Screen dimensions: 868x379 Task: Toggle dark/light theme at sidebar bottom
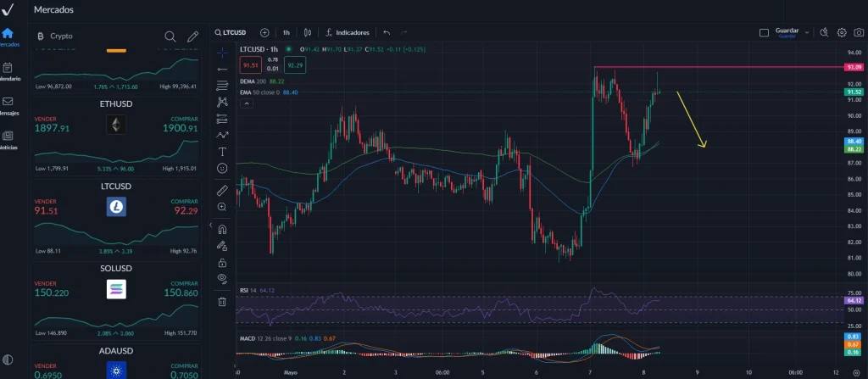(8, 359)
